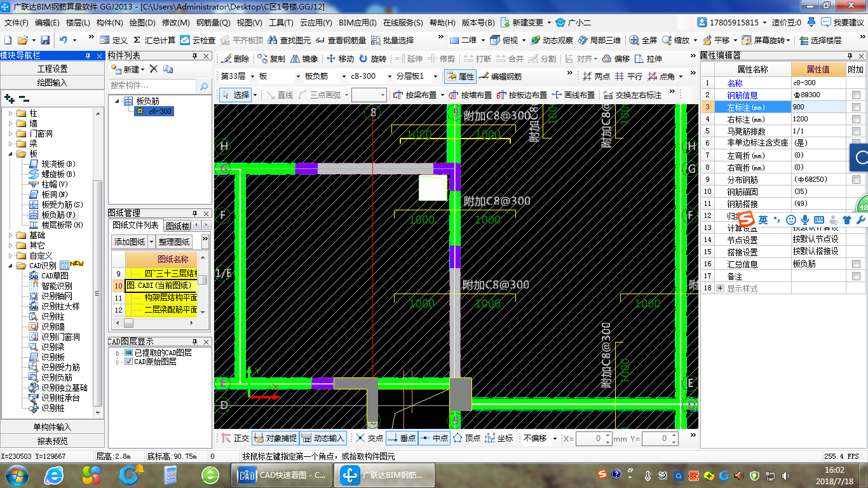
Task: Click the Undo arrow icon
Action: [64, 40]
